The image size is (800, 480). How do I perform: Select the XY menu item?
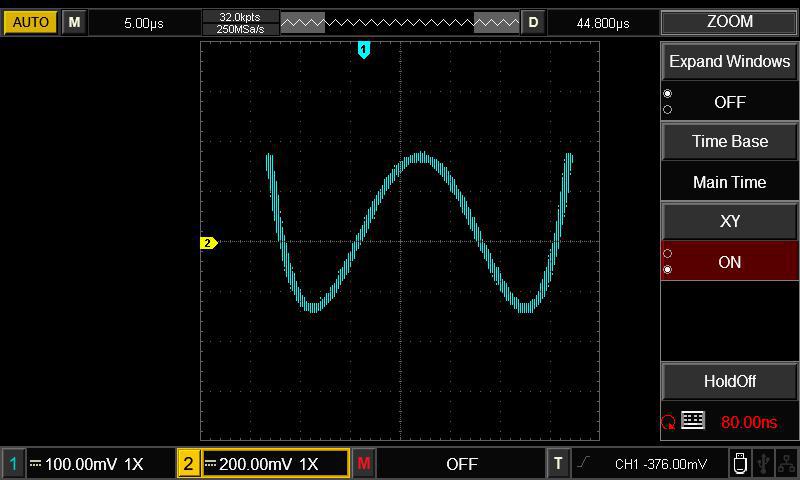pyautogui.click(x=730, y=221)
